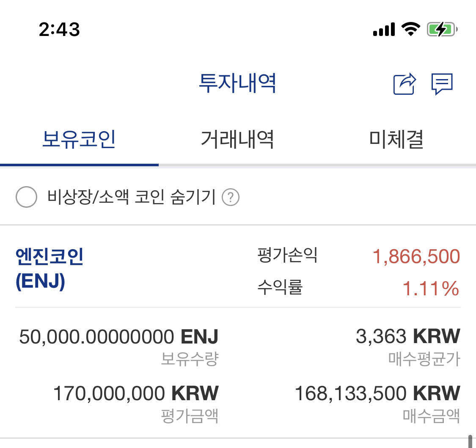This screenshot has height=448, width=476.
Task: Tap the 보유수량 amount of 50,000 ENJ
Action: 119,336
